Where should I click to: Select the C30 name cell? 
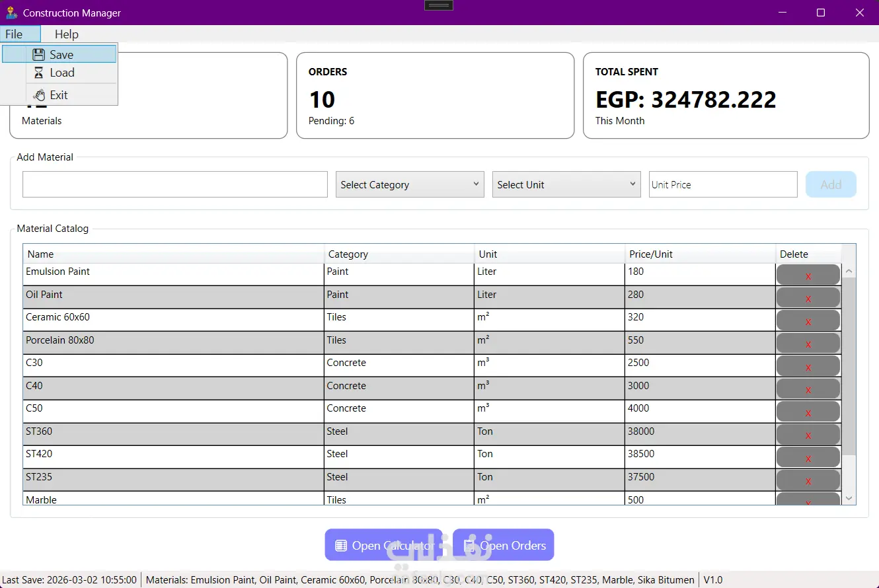pos(174,365)
